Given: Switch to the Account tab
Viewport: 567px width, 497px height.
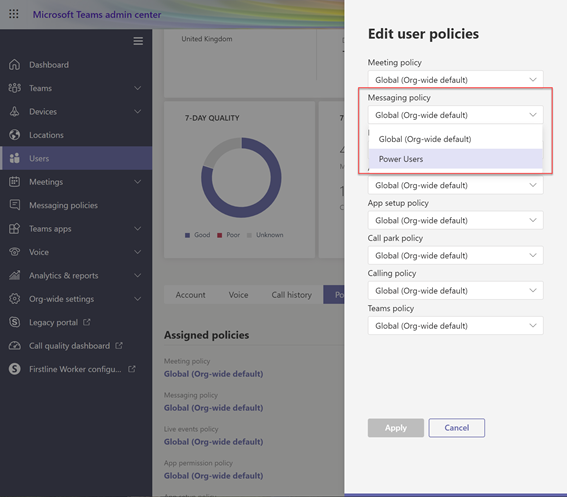Looking at the screenshot, I should (190, 295).
